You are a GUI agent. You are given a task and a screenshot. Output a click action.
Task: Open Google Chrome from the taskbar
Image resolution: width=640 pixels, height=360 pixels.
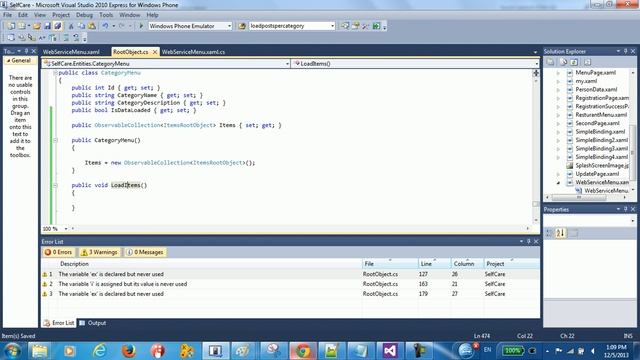point(302,351)
